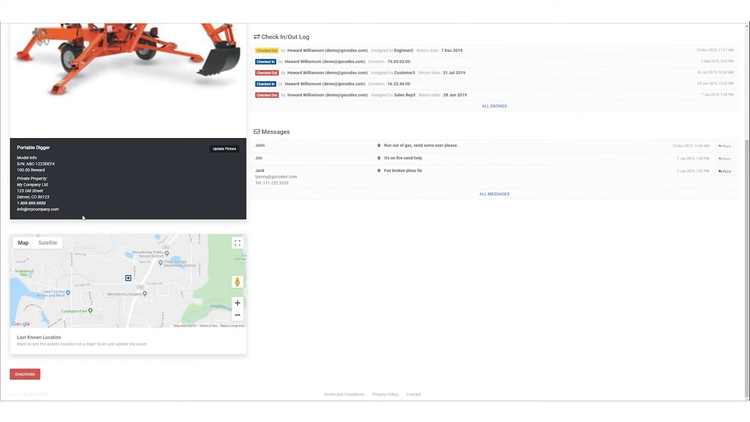Open ALL ENTRIES link in check log
Image resolution: width=750 pixels, height=422 pixels.
[x=494, y=106]
